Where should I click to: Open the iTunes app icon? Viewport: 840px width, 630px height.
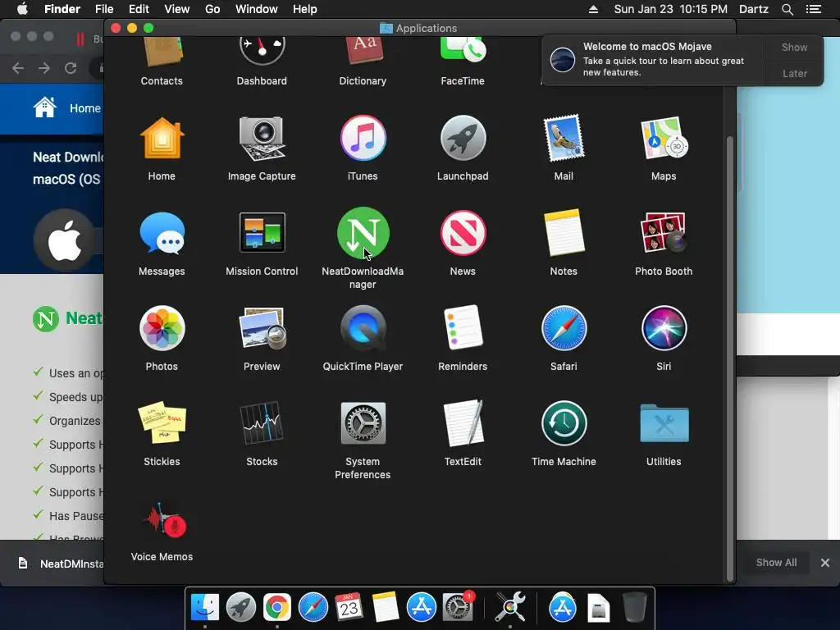click(363, 138)
